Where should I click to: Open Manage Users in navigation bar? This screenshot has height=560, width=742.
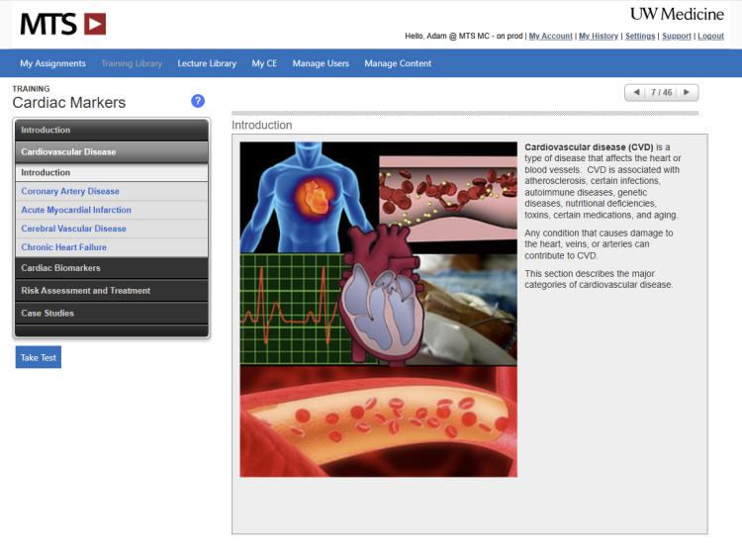pyautogui.click(x=321, y=63)
